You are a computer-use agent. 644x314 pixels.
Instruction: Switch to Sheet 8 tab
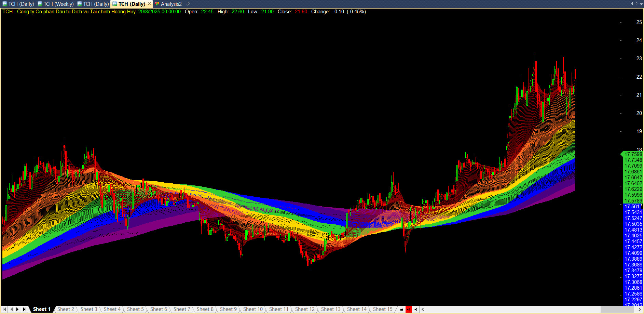point(205,309)
